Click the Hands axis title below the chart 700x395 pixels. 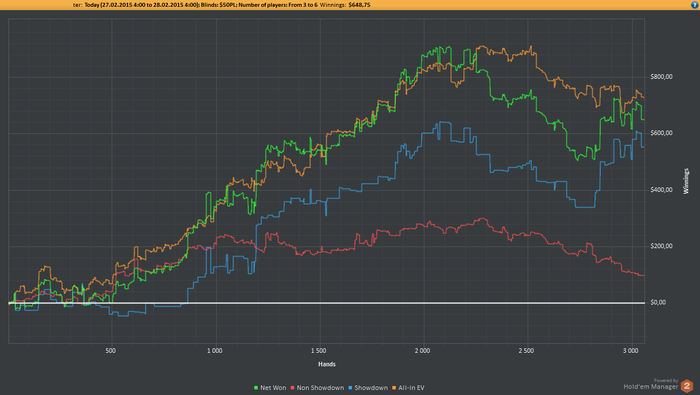(x=327, y=364)
